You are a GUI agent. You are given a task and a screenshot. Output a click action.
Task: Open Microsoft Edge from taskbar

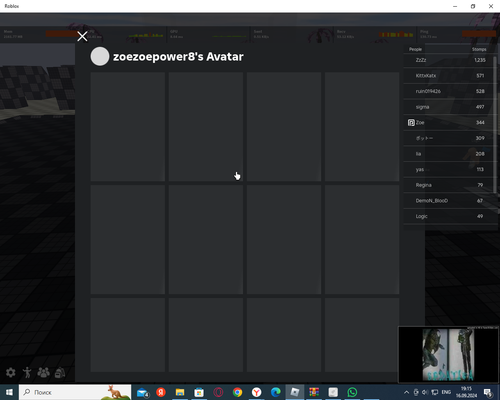(x=276, y=392)
